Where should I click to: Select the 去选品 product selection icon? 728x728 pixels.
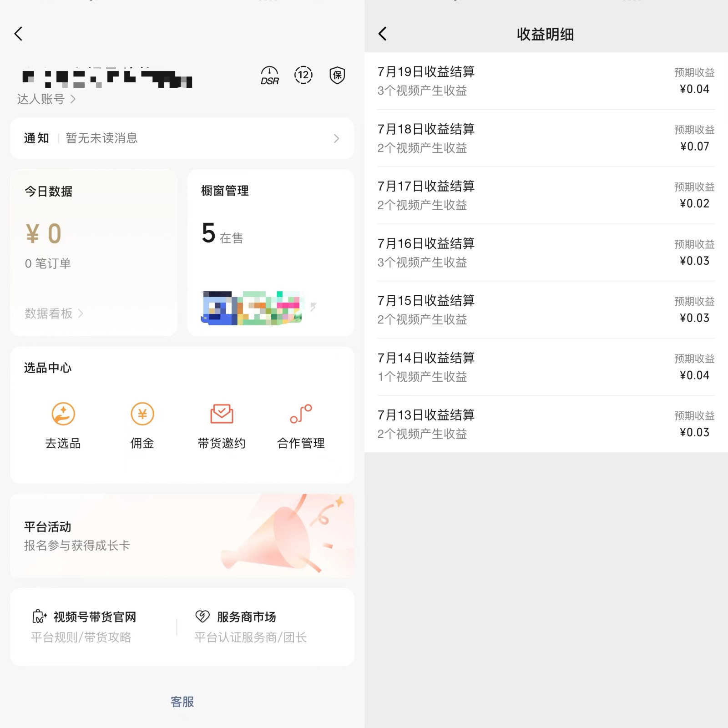[63, 415]
